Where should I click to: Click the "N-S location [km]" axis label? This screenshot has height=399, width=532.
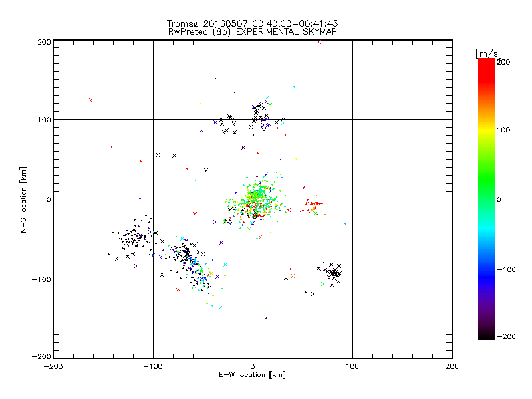click(x=23, y=199)
